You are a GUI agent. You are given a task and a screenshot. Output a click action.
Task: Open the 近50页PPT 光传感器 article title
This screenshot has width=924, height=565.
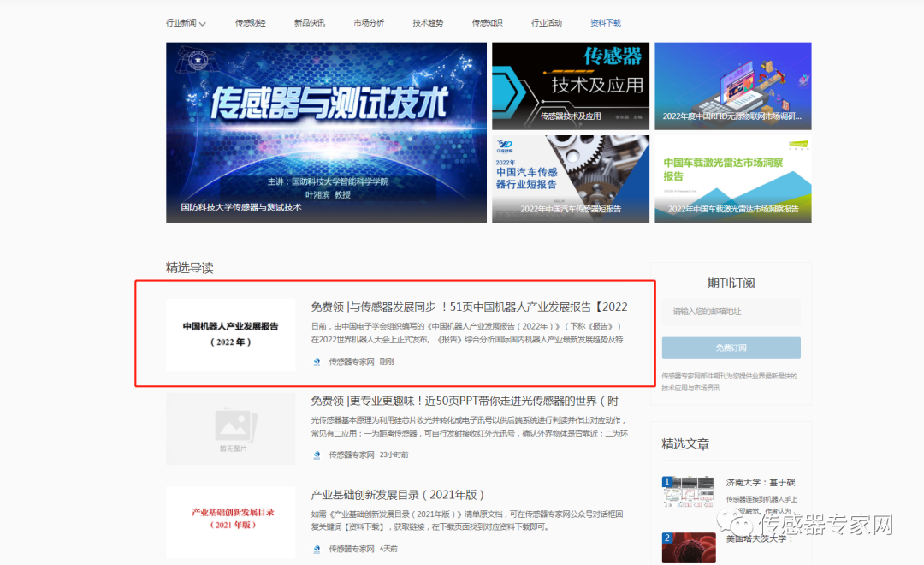465,401
